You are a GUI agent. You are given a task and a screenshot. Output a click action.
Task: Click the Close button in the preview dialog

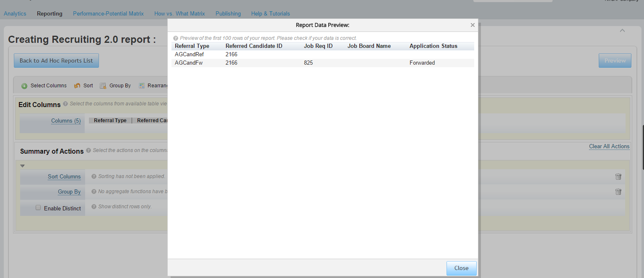461,268
